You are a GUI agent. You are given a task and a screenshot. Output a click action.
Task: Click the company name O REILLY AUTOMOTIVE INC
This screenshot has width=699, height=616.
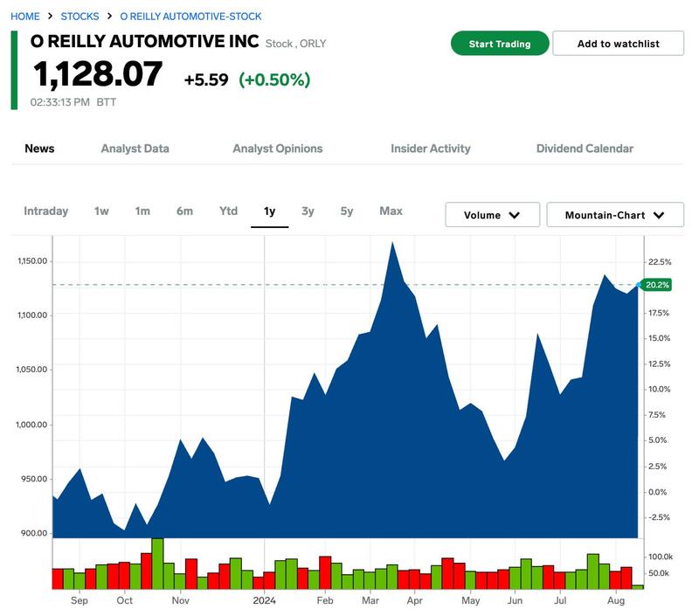click(x=144, y=41)
